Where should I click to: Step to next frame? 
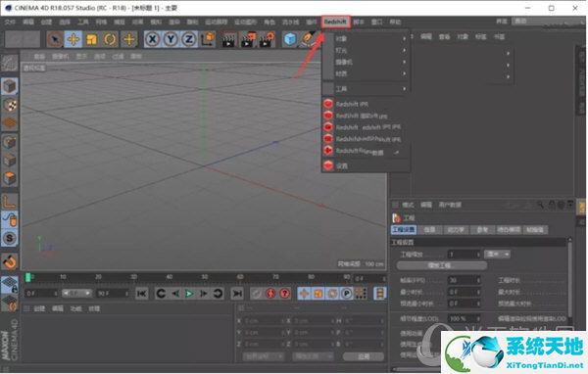pyautogui.click(x=203, y=294)
